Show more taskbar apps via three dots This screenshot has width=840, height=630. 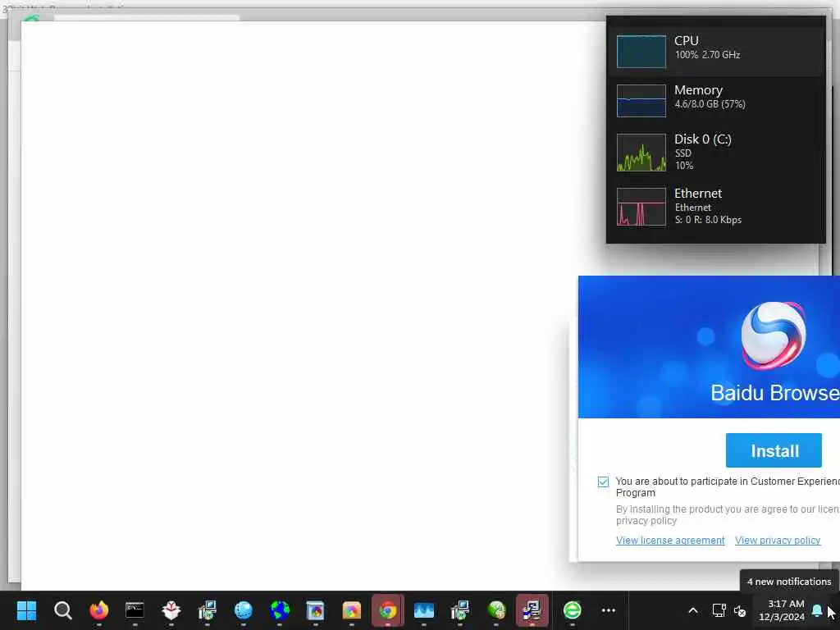click(609, 610)
